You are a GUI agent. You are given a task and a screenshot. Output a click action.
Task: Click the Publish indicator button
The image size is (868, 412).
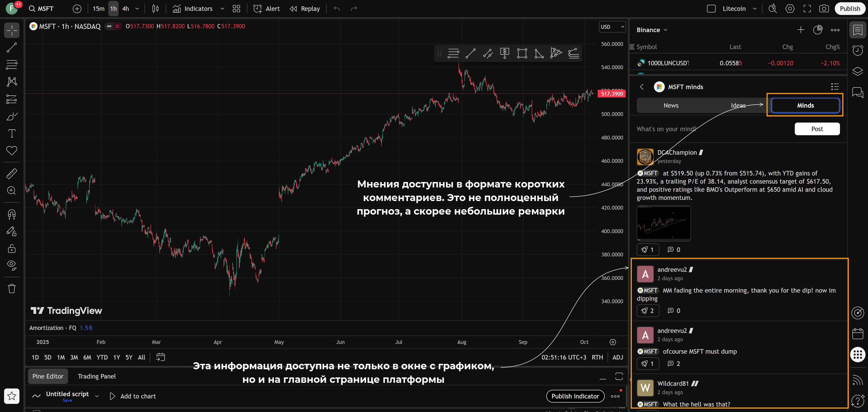click(x=575, y=396)
